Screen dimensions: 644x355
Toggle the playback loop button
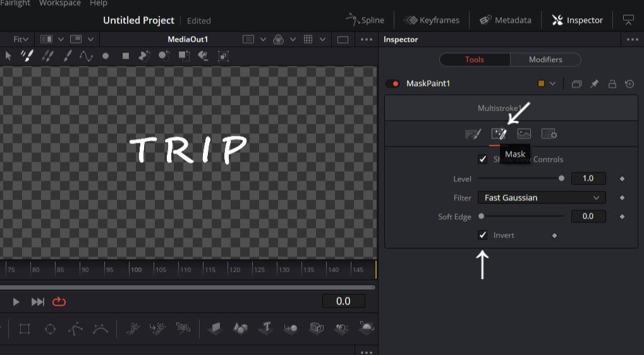click(59, 302)
